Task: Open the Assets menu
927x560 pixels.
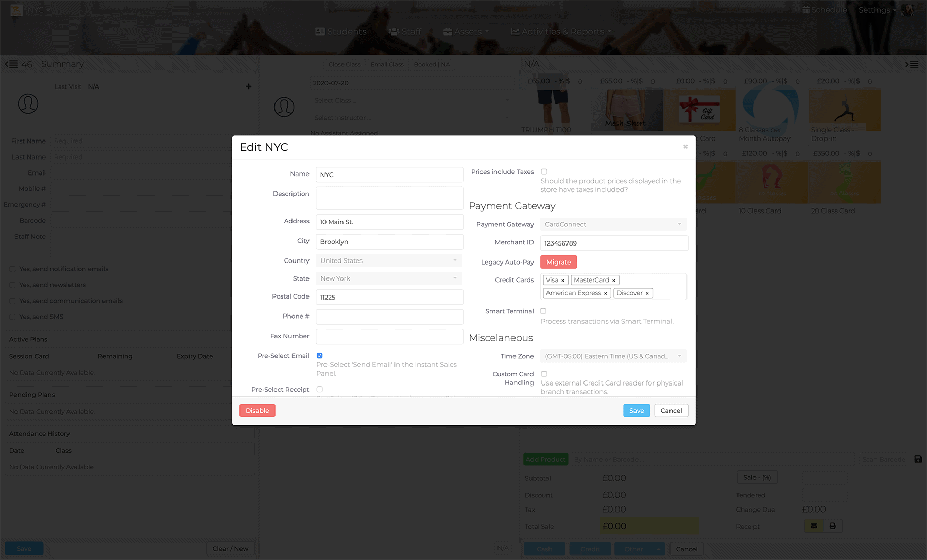Action: (x=463, y=31)
